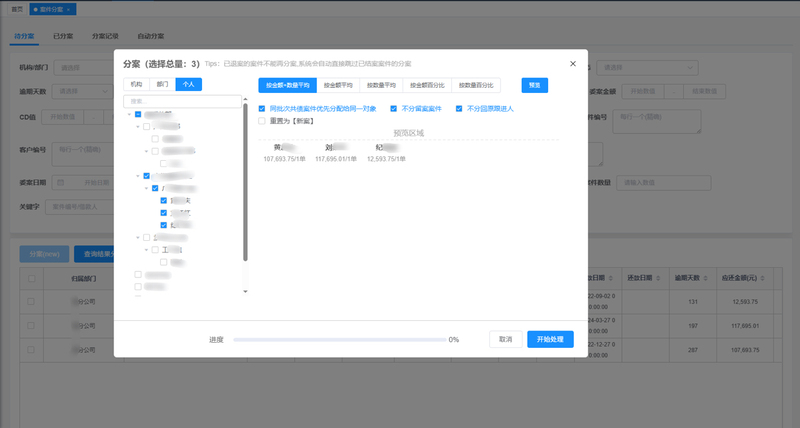
Task: Switch the tree to 部门 view
Action: tap(162, 86)
